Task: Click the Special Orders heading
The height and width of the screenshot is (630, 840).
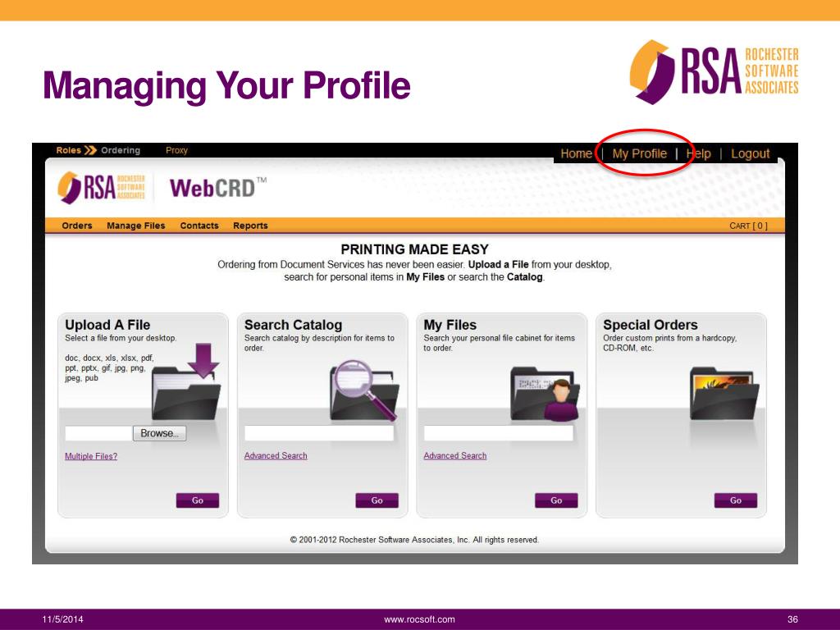Action: coord(651,325)
